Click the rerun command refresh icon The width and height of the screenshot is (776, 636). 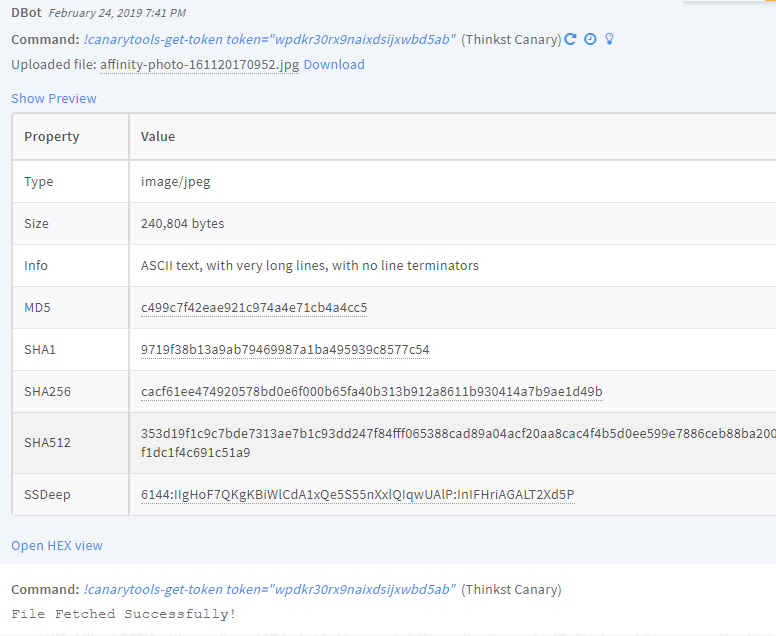[571, 39]
